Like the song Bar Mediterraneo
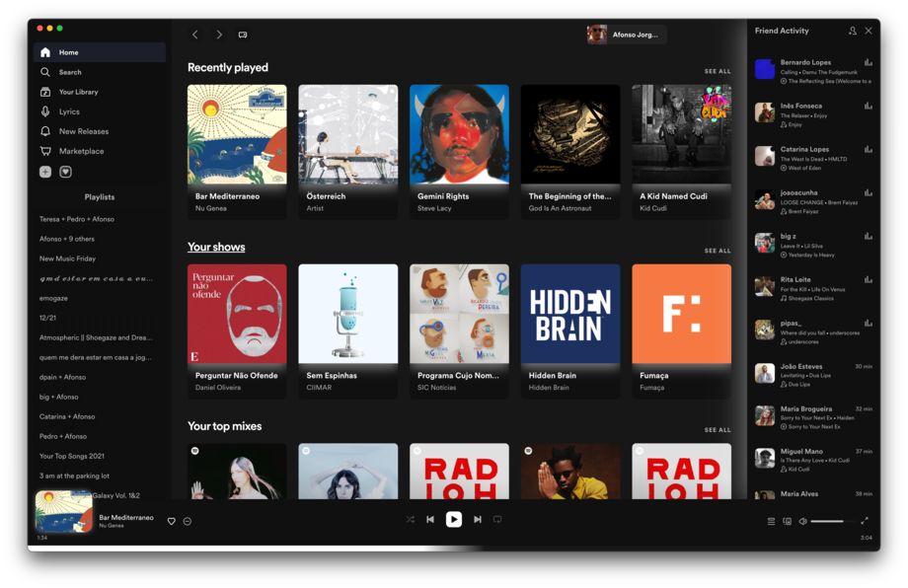 [171, 521]
